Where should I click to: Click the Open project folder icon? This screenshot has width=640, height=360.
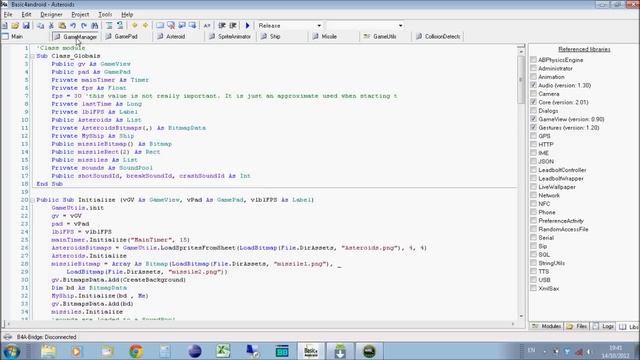(15, 25)
